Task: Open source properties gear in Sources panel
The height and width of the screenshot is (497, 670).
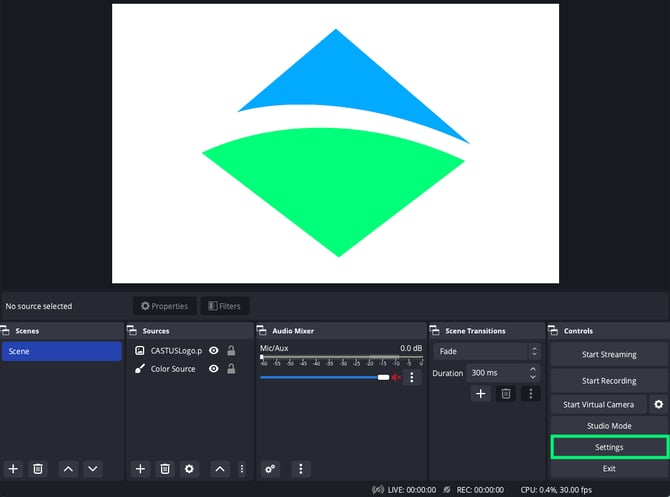Action: click(x=190, y=468)
